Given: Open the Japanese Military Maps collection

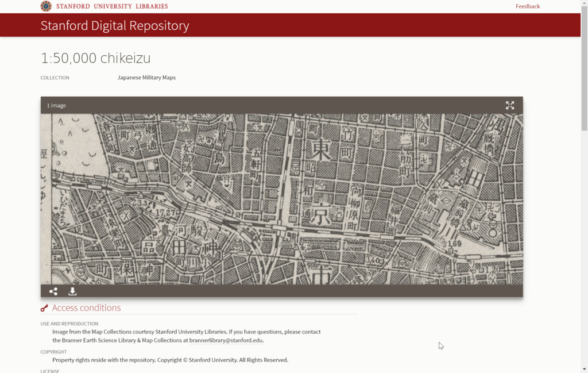Looking at the screenshot, I should coord(146,78).
